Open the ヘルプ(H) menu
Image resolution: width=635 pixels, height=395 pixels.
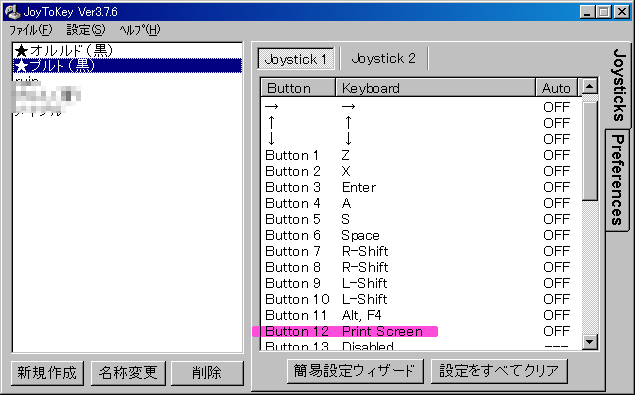pyautogui.click(x=140, y=30)
